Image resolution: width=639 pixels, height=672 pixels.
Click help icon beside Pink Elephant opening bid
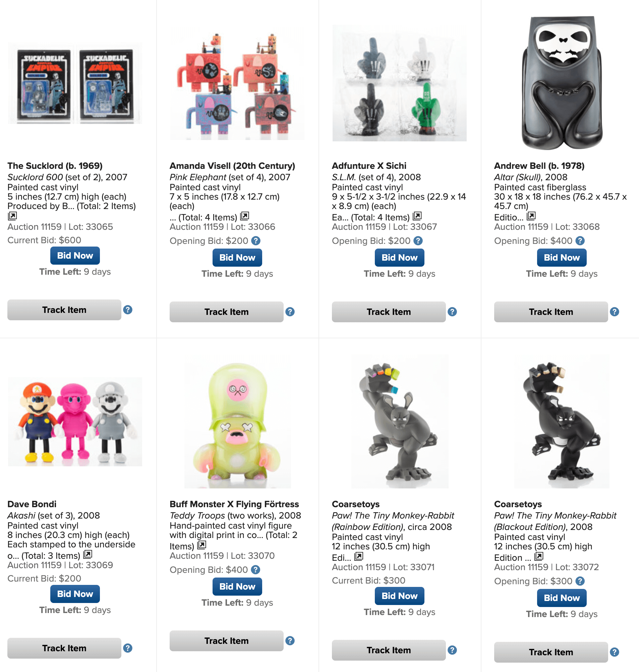click(256, 241)
